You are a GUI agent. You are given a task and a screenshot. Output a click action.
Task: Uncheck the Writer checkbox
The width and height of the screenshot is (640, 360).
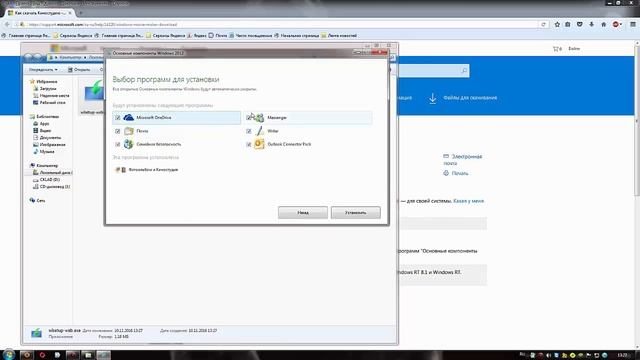[249, 131]
